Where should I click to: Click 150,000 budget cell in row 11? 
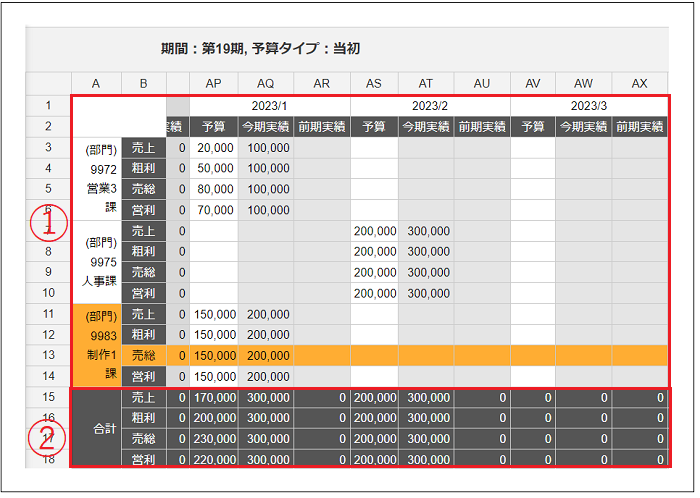(214, 314)
